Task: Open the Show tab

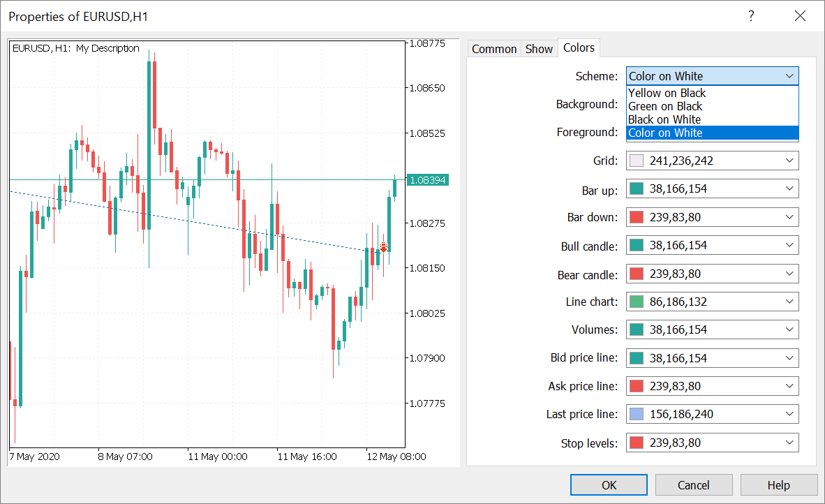Action: click(x=539, y=49)
